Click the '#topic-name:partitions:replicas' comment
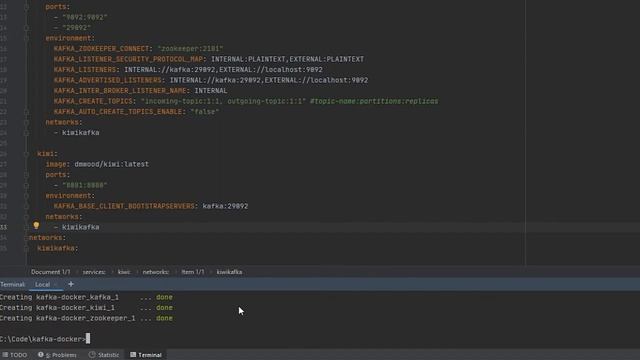The width and height of the screenshot is (640, 360). [374, 101]
